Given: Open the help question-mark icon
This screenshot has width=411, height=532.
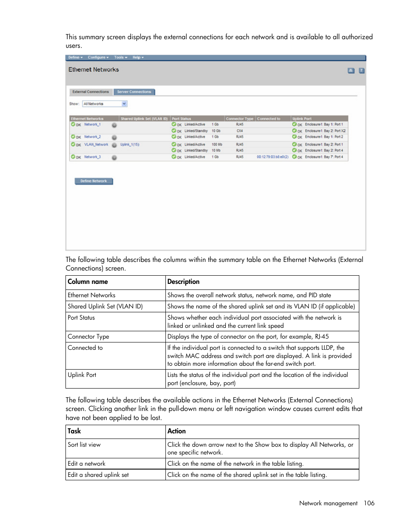Looking at the screenshot, I should (361, 71).
